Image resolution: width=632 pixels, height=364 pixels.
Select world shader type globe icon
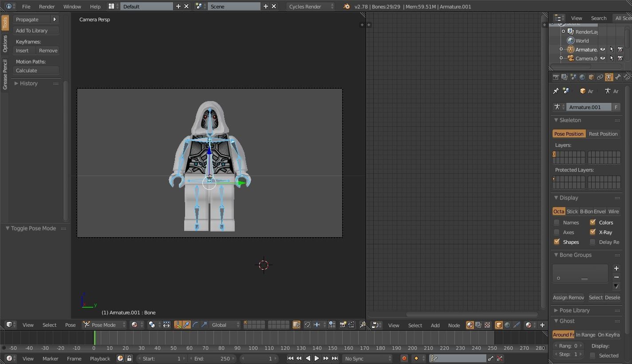508,325
